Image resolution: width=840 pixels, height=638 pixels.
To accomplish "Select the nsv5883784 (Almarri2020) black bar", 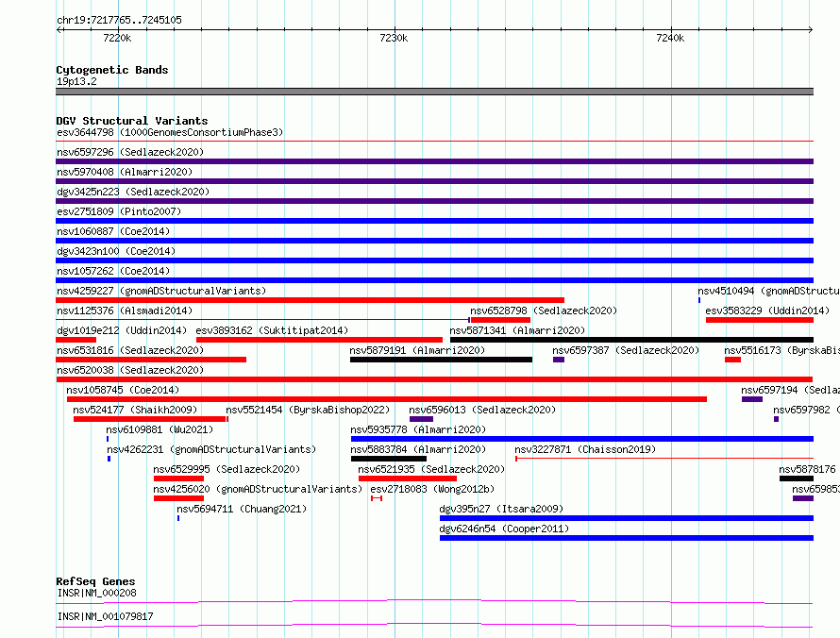I will point(389,459).
